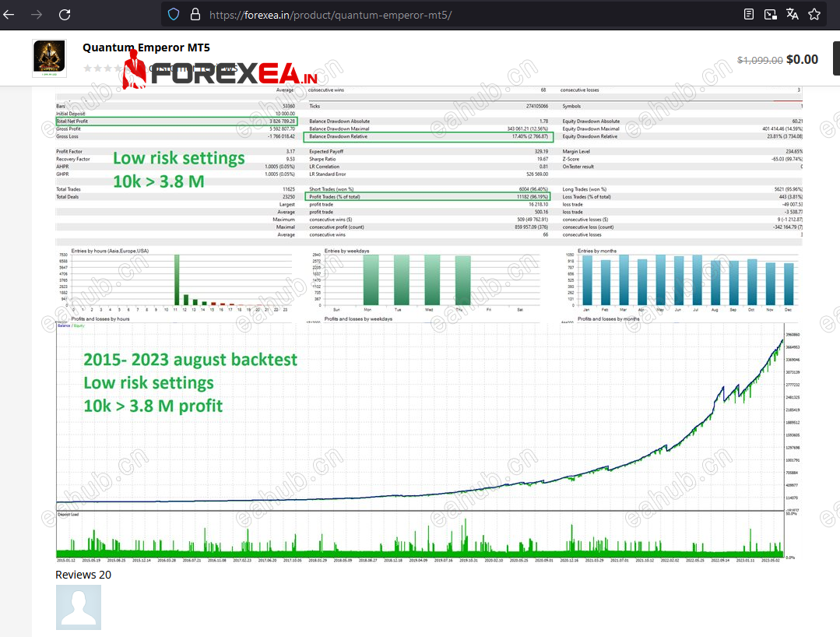Click the Balance Drawdown Relative row
Image resolution: width=840 pixels, height=637 pixels.
pyautogui.click(x=427, y=136)
